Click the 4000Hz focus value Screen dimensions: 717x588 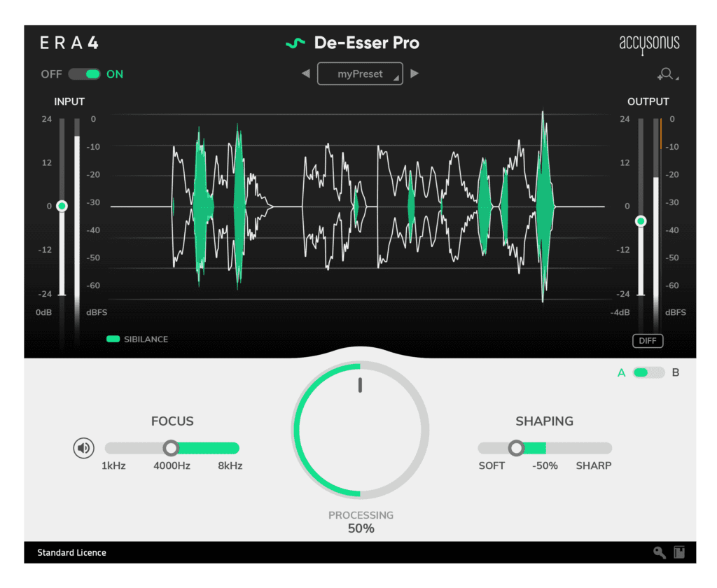point(172,466)
